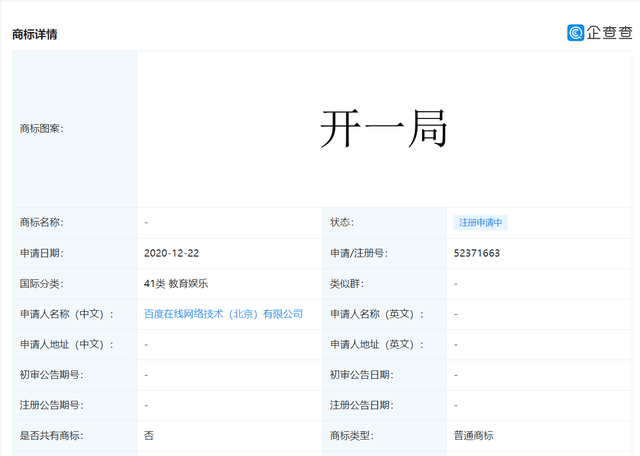This screenshot has height=456, width=640.
Task: Open the 百度在线网络技术（北京）有限公司 applicant link
Action: pyautogui.click(x=223, y=314)
